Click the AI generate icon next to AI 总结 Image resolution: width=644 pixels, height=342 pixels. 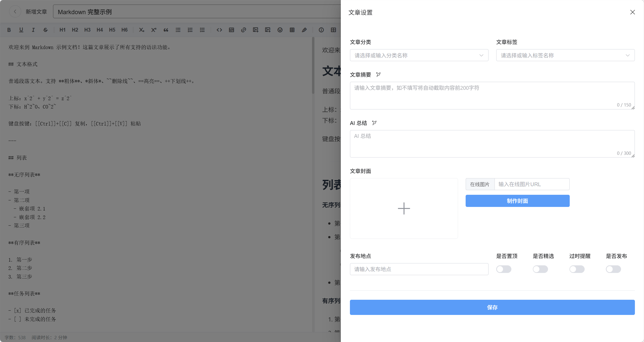click(x=374, y=123)
